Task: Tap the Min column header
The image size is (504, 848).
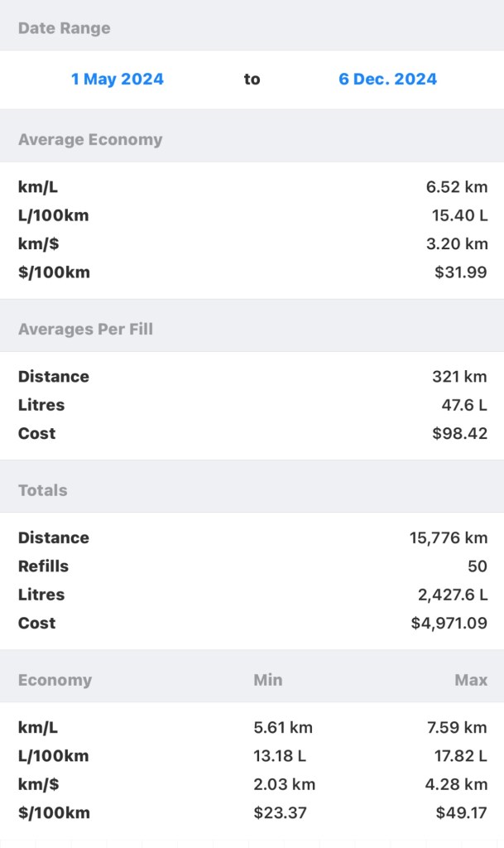Action: [267, 680]
